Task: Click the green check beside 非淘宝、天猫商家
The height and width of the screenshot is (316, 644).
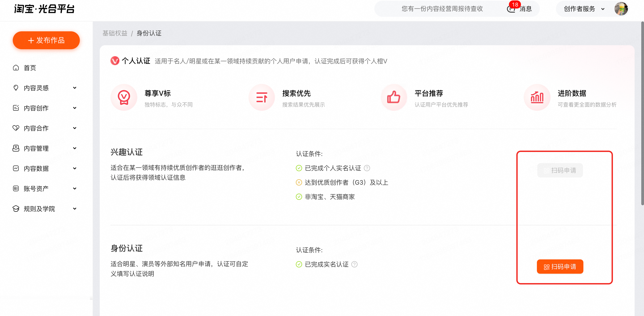Action: tap(299, 197)
